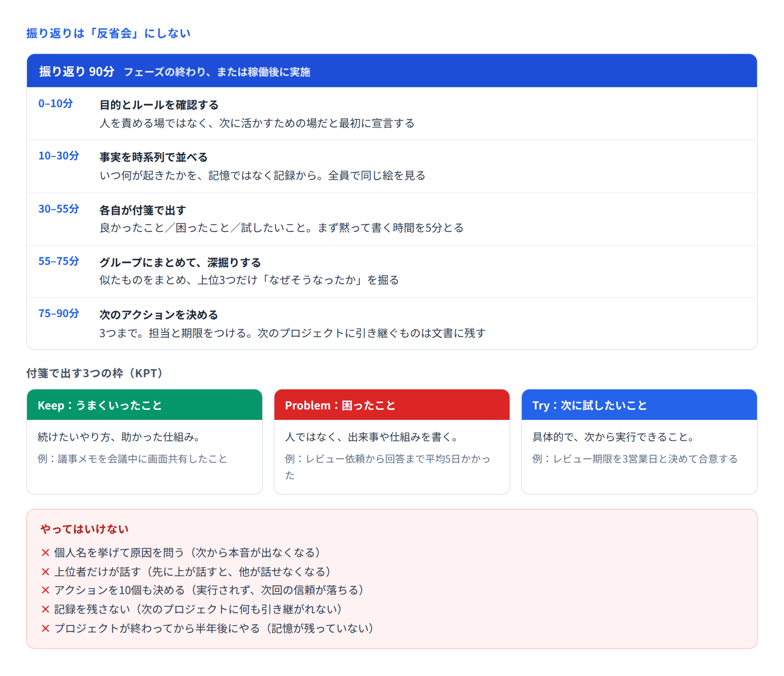This screenshot has height=676, width=784.
Task: Click the × mark beside 上位者だけが話す
Action: tap(45, 572)
